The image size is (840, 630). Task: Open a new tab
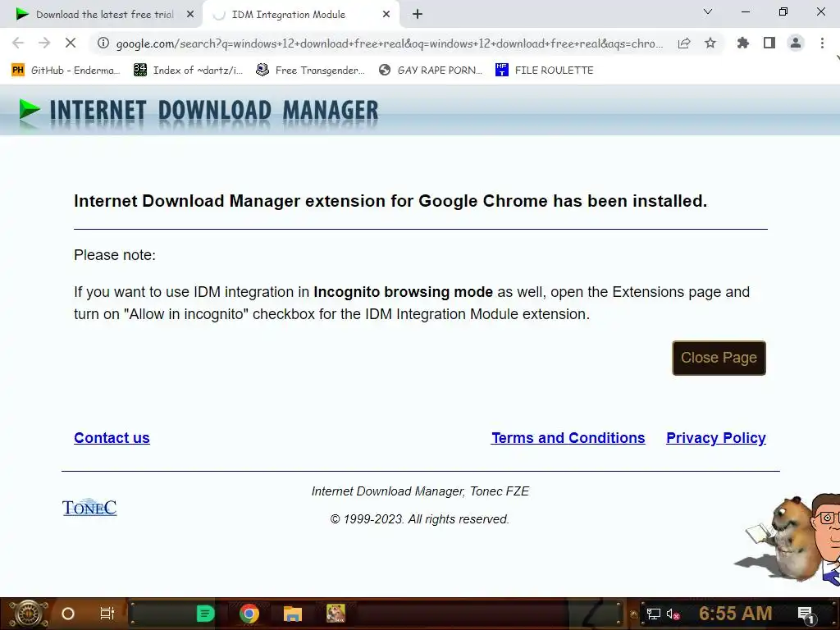pyautogui.click(x=418, y=15)
